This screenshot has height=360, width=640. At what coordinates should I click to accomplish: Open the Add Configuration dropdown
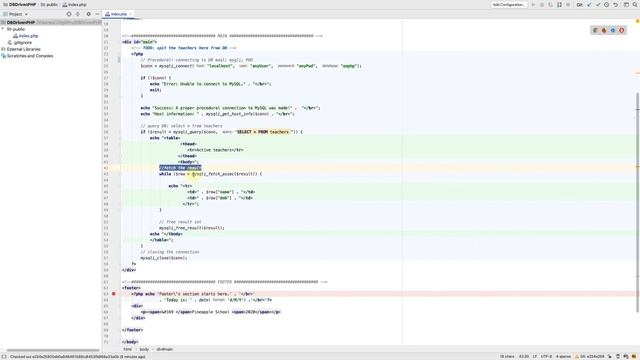(x=509, y=4)
